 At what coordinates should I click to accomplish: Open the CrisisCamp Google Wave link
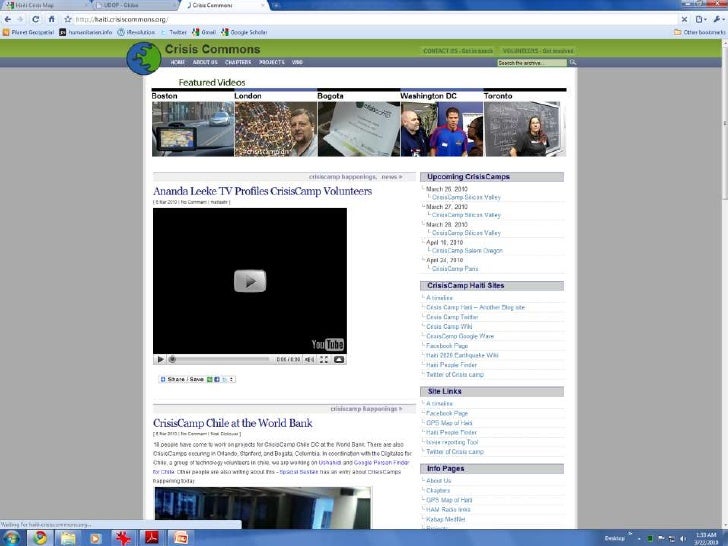(x=460, y=336)
